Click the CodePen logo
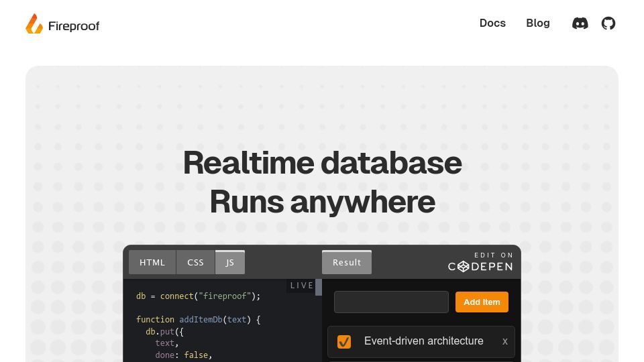Image resolution: width=644 pixels, height=362 pixels. [480, 267]
